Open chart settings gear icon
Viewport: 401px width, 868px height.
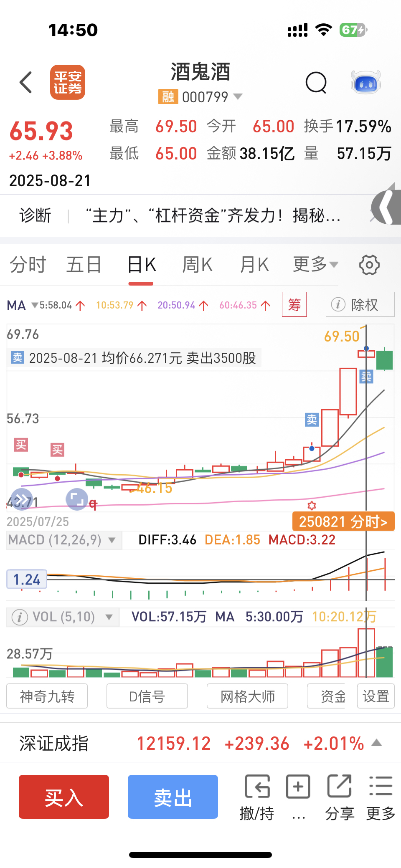[369, 265]
